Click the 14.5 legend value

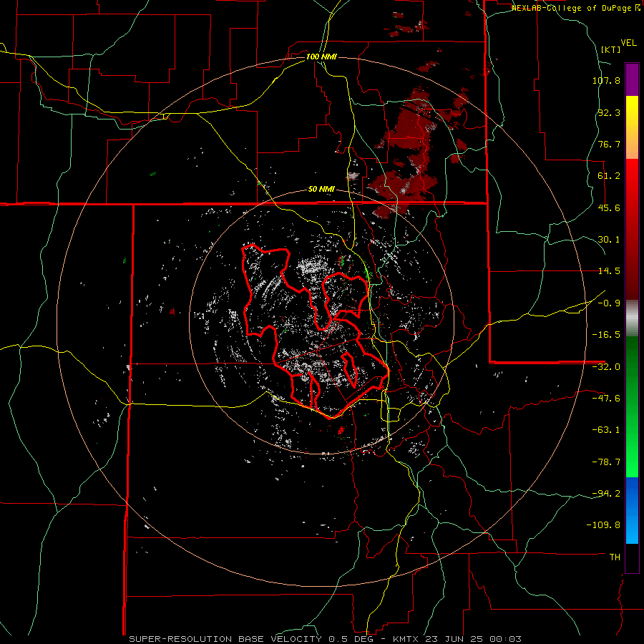pos(609,271)
